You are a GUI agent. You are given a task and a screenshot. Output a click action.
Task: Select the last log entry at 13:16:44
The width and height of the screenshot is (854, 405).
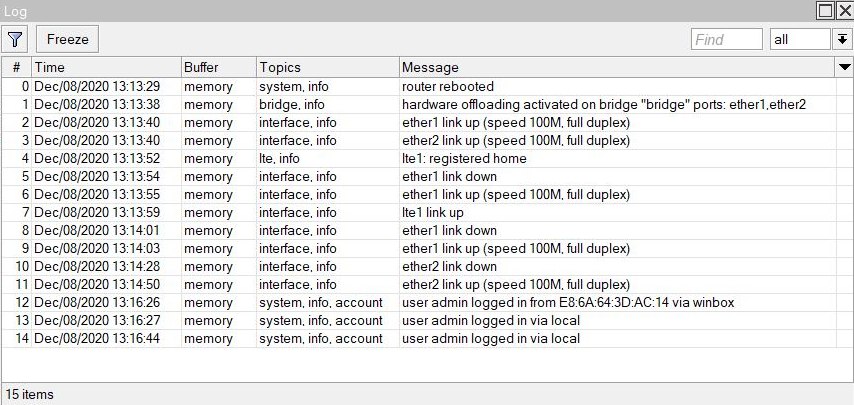pos(419,338)
